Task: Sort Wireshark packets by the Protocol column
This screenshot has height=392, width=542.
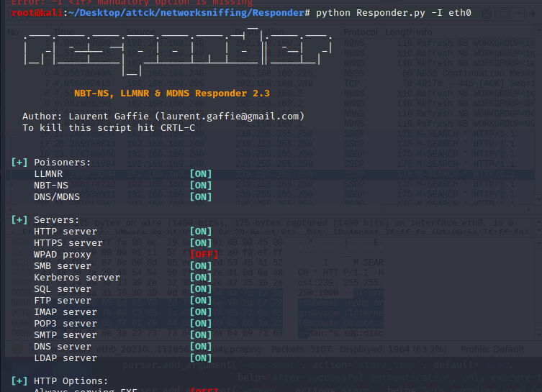Action: [361, 32]
